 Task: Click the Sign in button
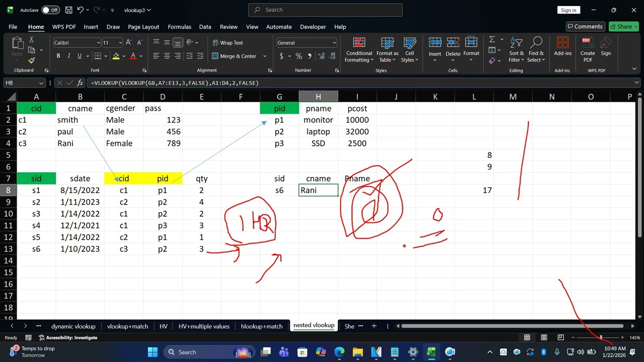pos(569,10)
